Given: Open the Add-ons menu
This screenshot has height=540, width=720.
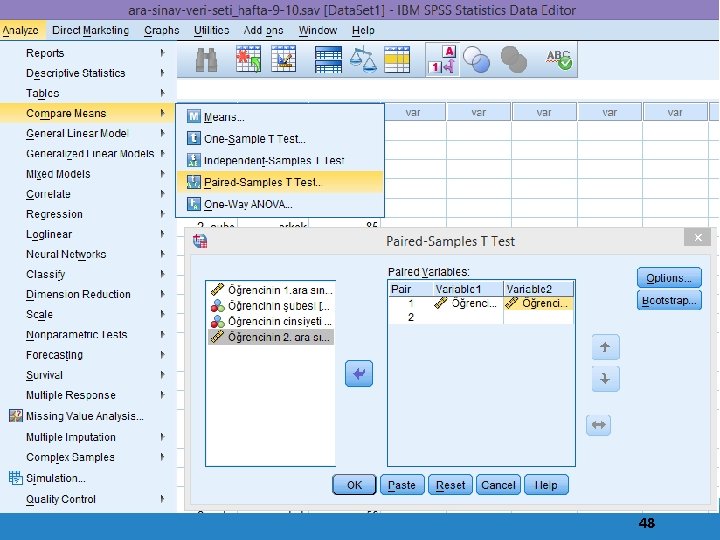Looking at the screenshot, I should point(263,30).
